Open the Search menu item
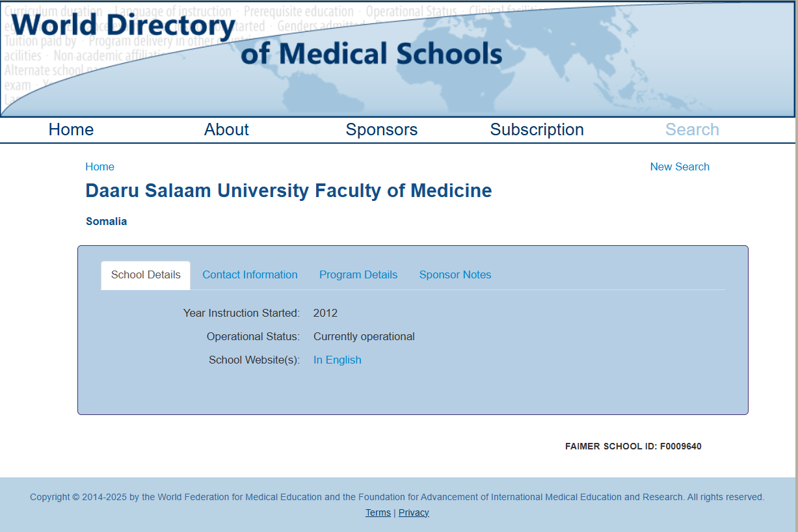Screen dimensions: 798x532 coord(692,129)
